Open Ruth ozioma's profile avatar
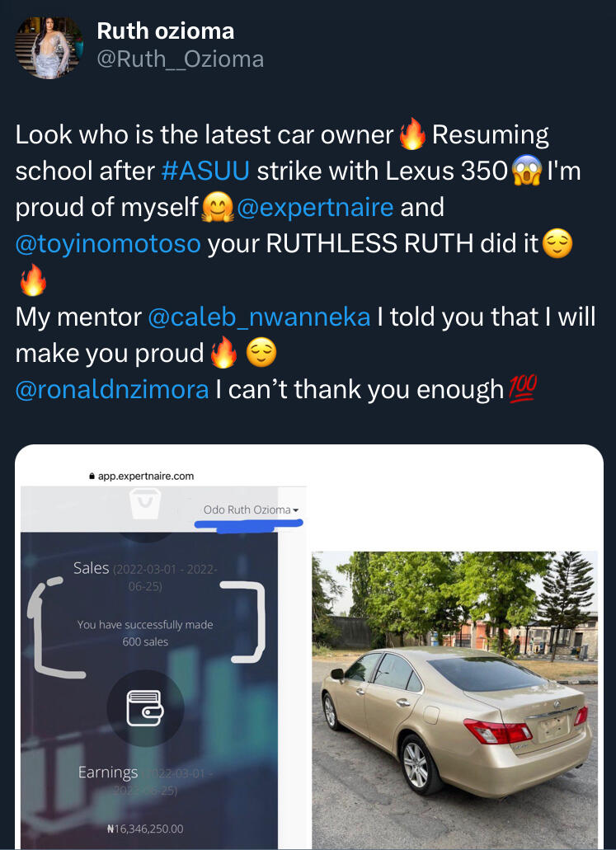Viewport: 616px width, 850px height. click(49, 48)
